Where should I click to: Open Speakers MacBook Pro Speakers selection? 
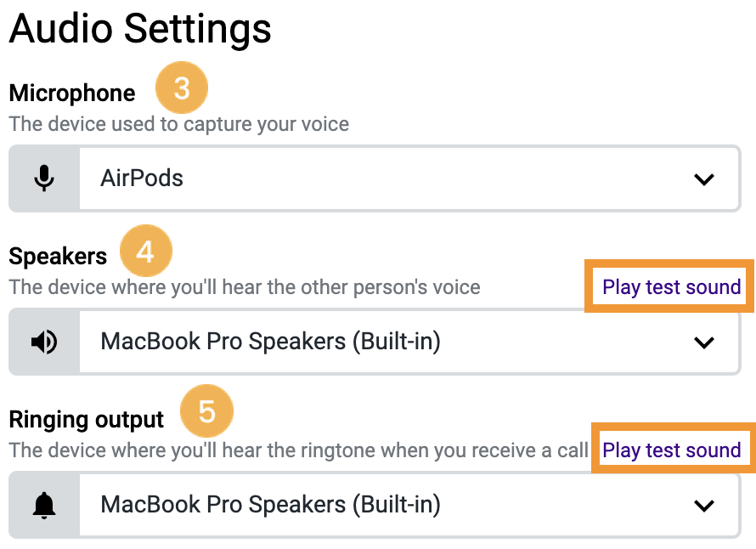click(375, 342)
